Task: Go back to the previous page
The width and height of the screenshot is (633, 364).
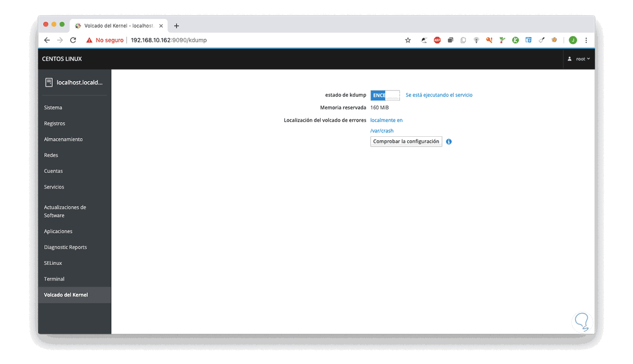Action: [47, 40]
